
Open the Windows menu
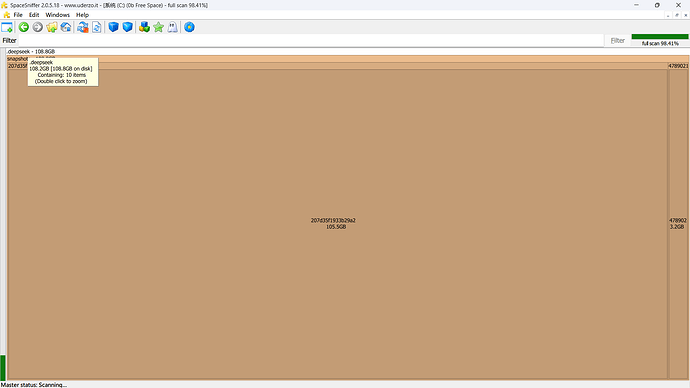58,15
